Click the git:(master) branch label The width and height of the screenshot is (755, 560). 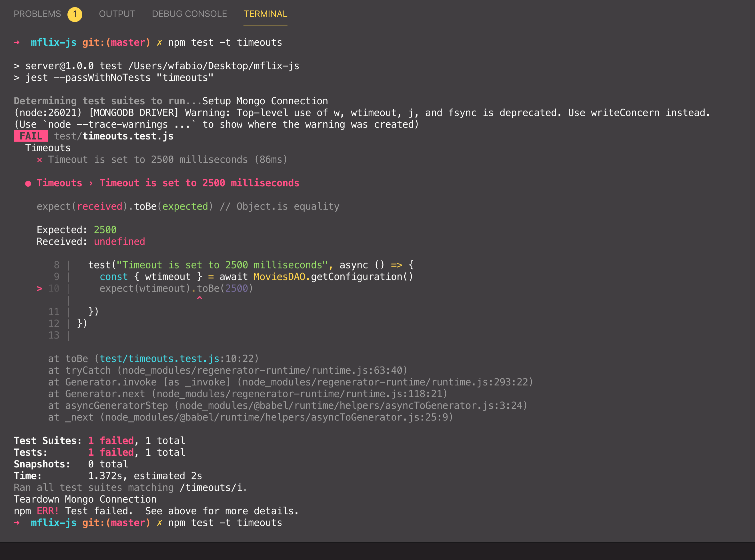coord(116,42)
